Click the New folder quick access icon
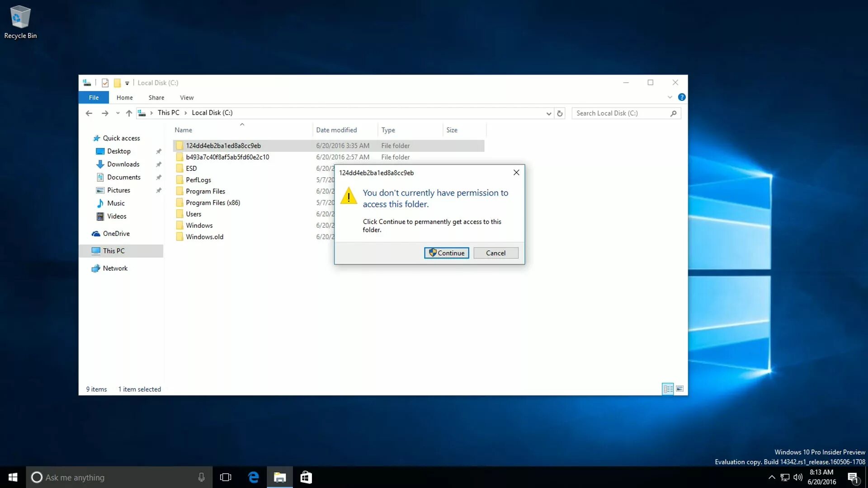 click(117, 83)
